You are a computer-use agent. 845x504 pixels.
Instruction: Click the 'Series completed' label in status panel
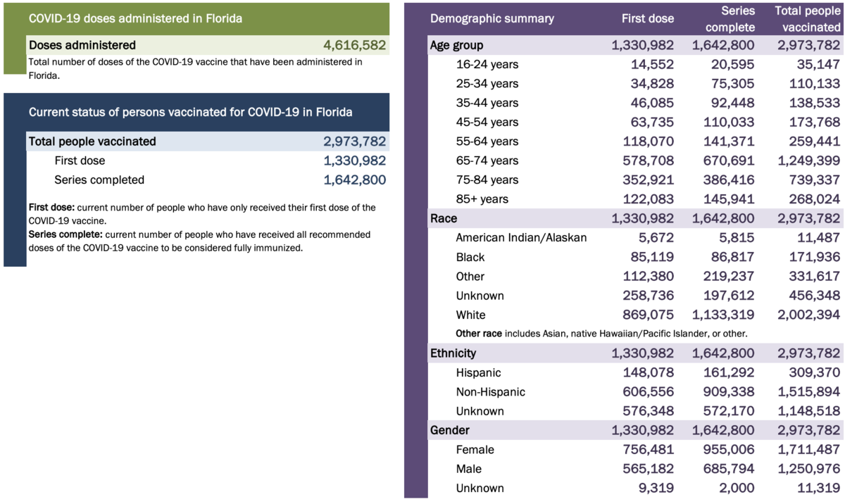tap(99, 180)
